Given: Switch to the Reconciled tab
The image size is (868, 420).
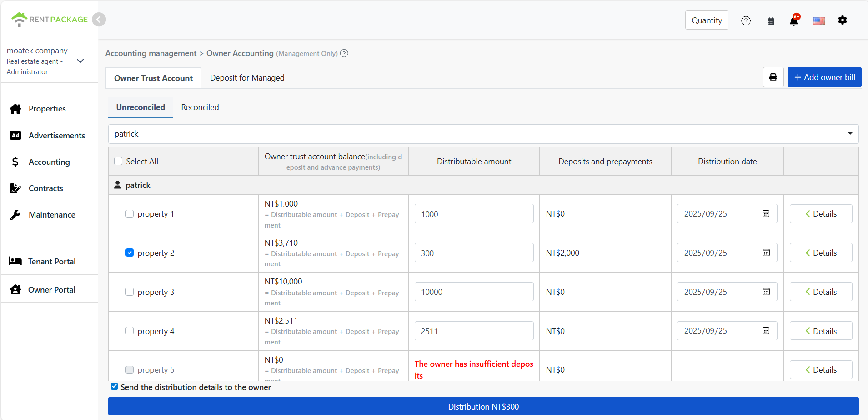Looking at the screenshot, I should coord(200,107).
